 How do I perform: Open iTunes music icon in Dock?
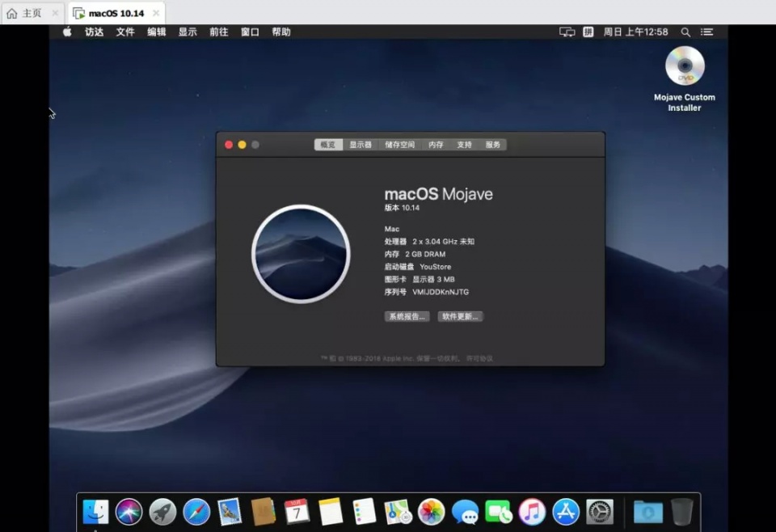532,511
